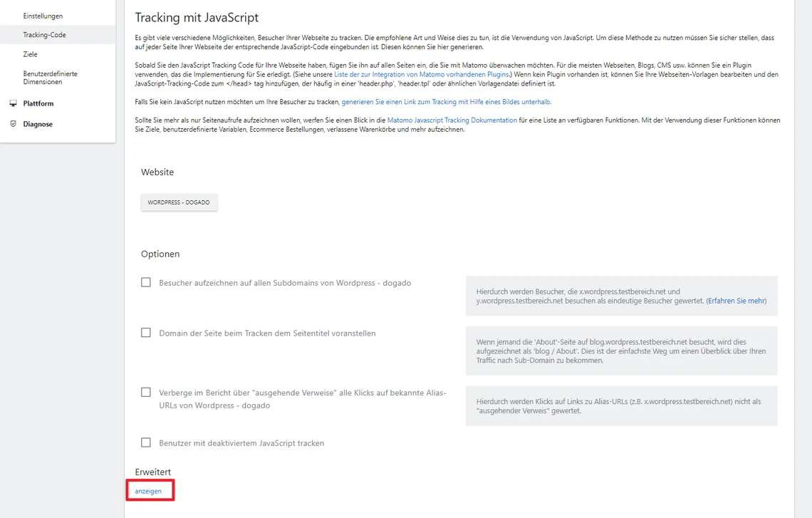Viewport: 812px width, 518px height.
Task: Go to Ziele in the sidebar
Action: click(x=30, y=54)
